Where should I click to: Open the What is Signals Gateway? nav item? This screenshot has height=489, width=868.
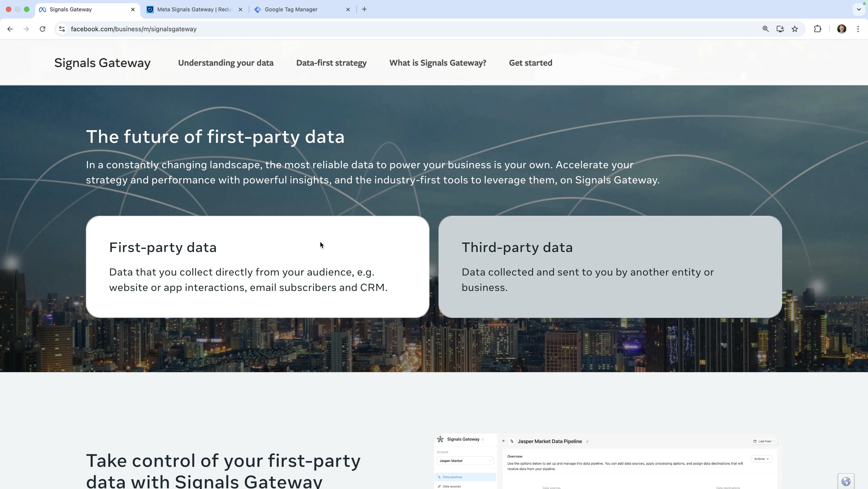point(438,63)
